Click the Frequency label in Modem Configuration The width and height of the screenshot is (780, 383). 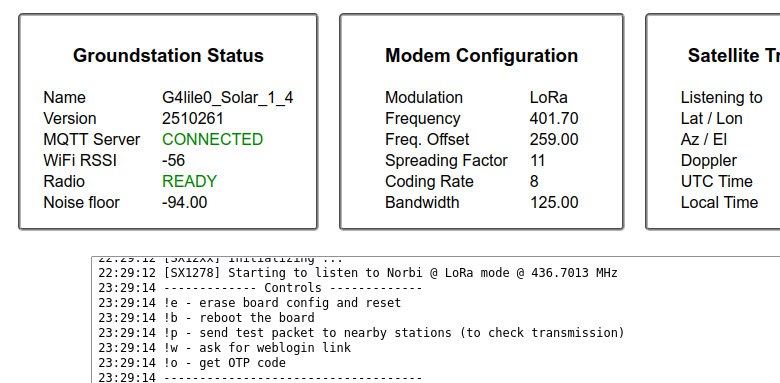422,118
